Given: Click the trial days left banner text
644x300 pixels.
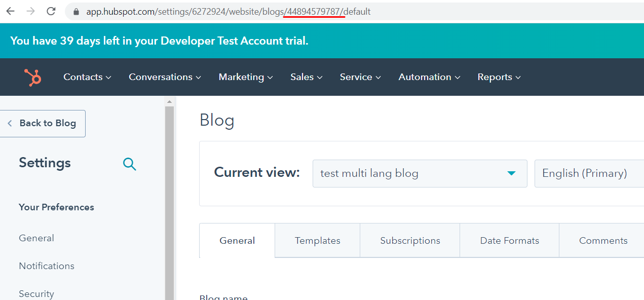Looking at the screenshot, I should click(159, 41).
